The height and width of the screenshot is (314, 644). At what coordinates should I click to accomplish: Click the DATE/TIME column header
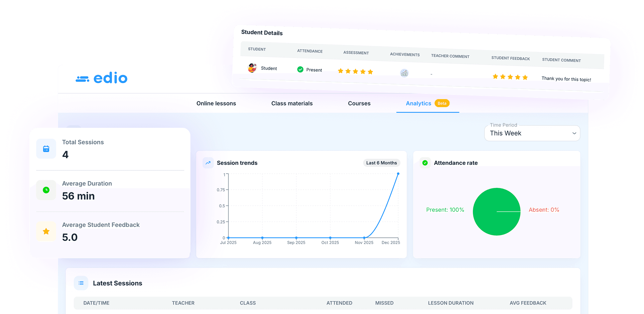tap(96, 303)
